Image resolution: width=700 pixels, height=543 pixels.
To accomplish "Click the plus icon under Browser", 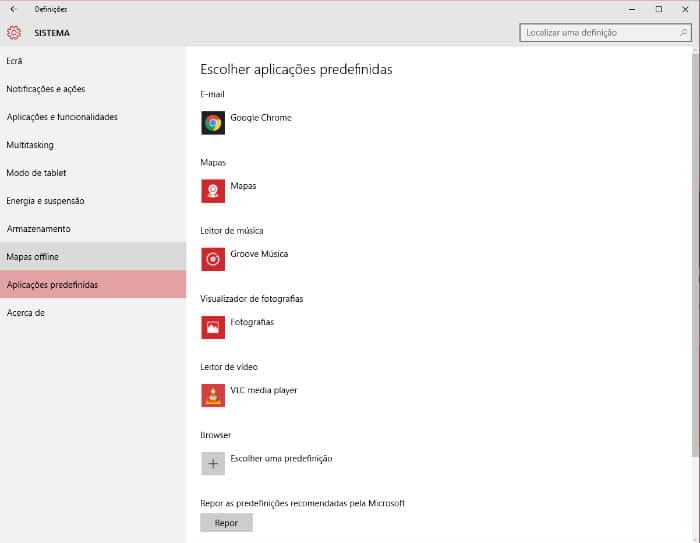I will click(213, 464).
